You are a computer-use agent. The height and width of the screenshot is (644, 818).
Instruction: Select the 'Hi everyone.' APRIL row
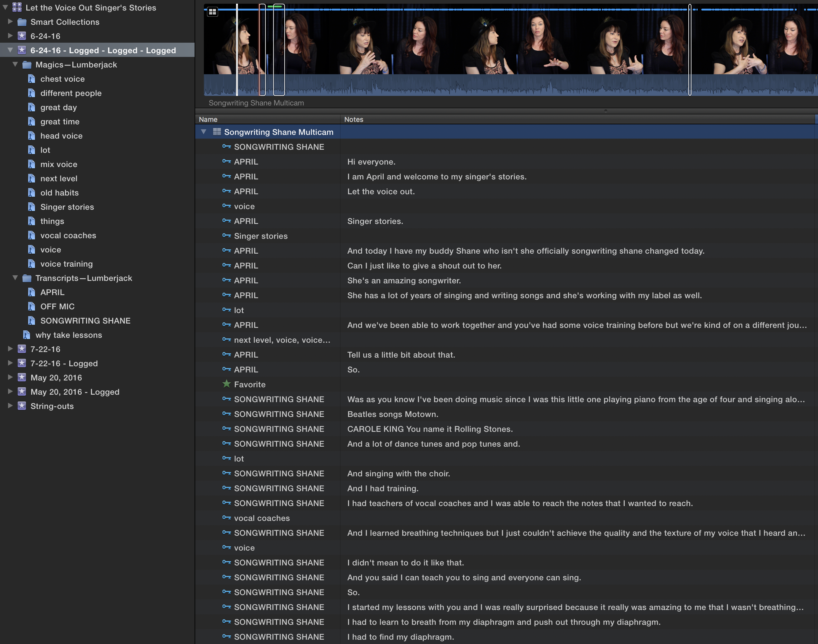506,162
